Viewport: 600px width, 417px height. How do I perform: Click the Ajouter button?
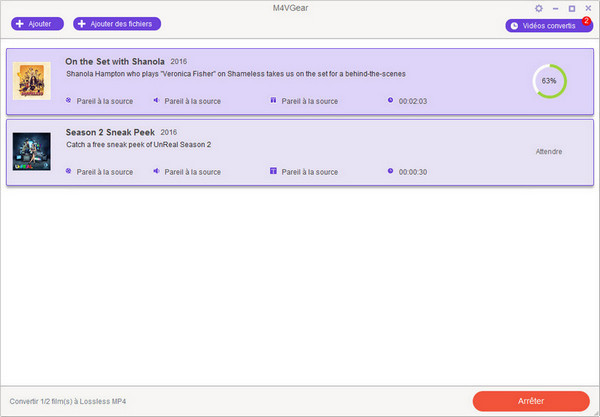[37, 24]
